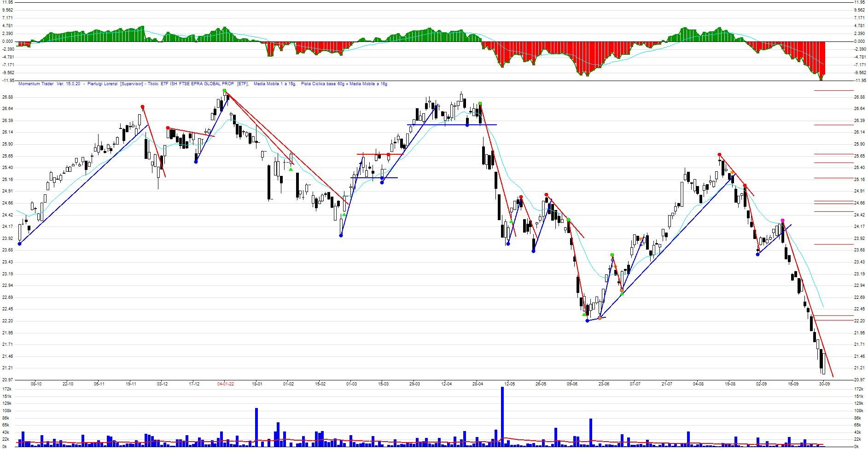Viewport: 868px width, 449px height.
Task: Select the 08-10 date on the axis
Action: [36, 384]
